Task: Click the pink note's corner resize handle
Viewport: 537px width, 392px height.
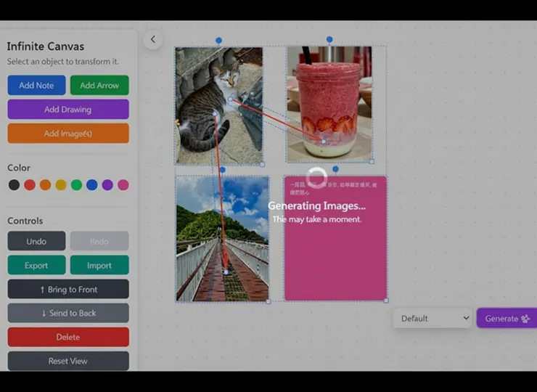Action: coord(386,301)
